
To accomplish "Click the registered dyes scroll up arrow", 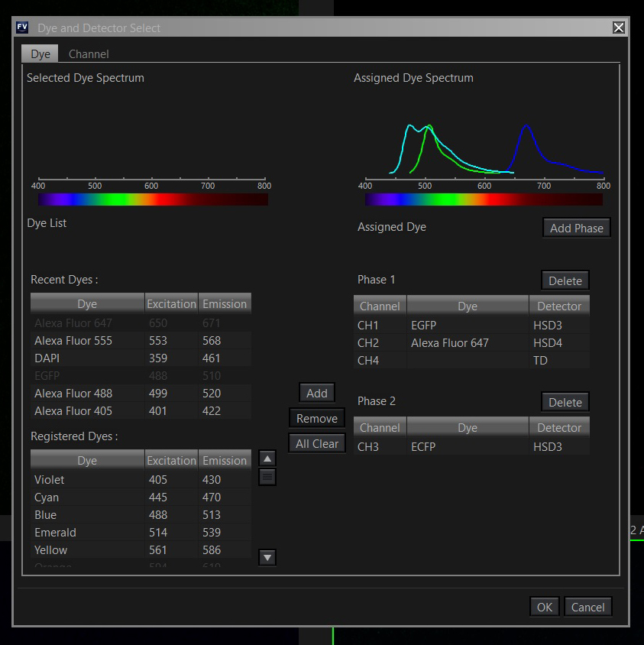I will [267, 459].
